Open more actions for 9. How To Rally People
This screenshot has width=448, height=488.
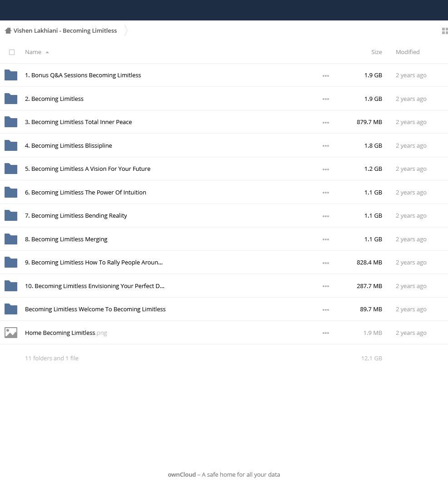coord(326,263)
